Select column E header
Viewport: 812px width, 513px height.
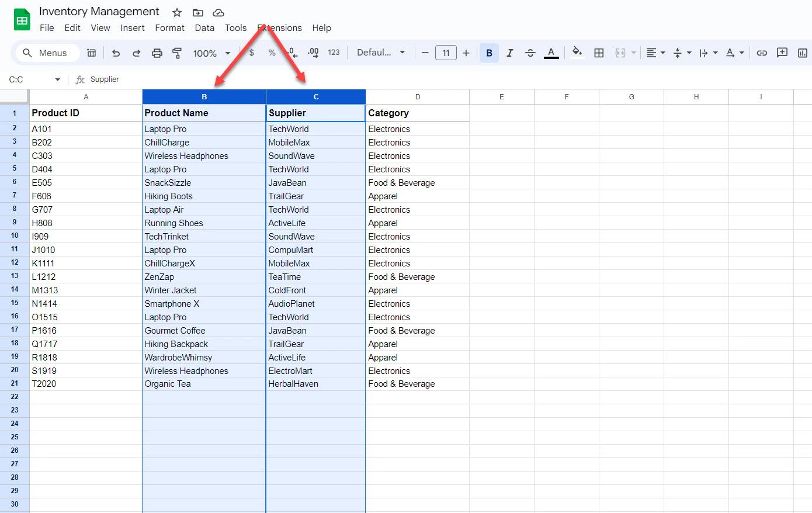502,97
